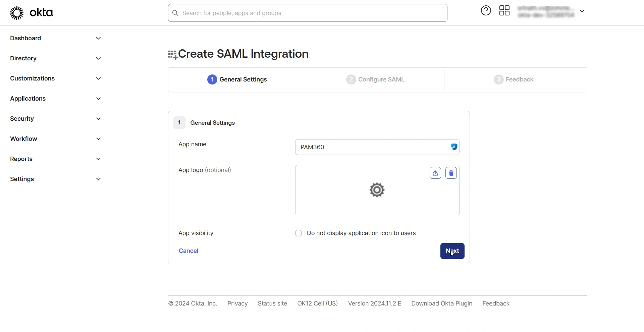Click Next to proceed
The width and height of the screenshot is (644, 332).
click(452, 251)
